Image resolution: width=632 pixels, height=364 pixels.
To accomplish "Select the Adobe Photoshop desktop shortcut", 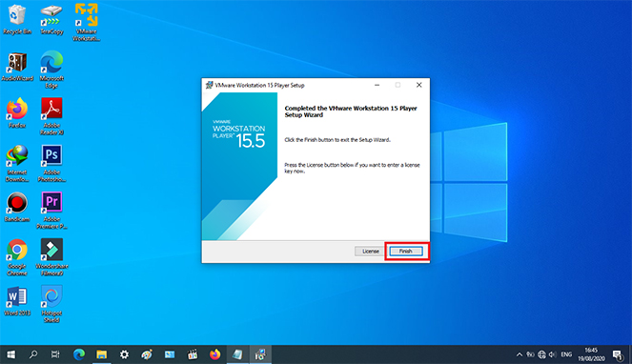I will (51, 163).
